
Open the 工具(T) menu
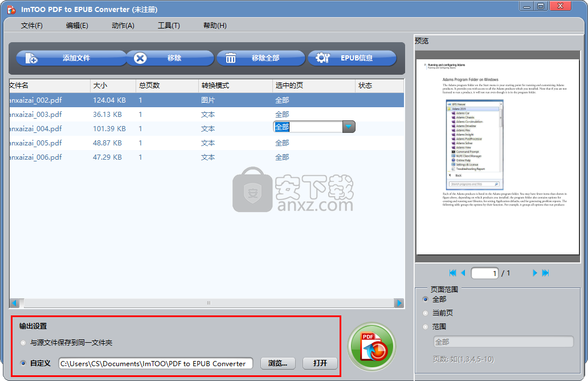pyautogui.click(x=169, y=26)
